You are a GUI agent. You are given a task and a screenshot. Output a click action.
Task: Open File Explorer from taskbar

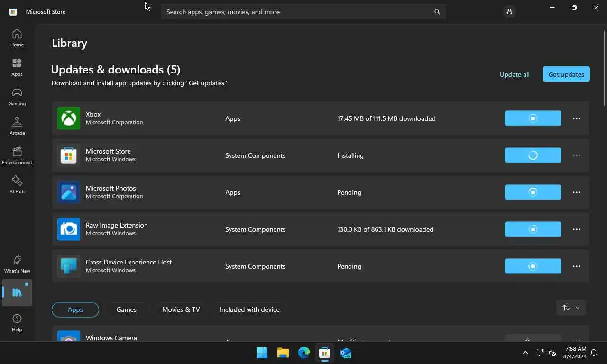pos(283,353)
